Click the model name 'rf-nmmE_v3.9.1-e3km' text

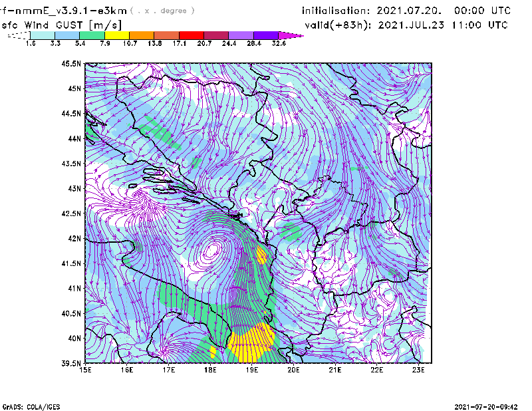pyautogui.click(x=63, y=11)
